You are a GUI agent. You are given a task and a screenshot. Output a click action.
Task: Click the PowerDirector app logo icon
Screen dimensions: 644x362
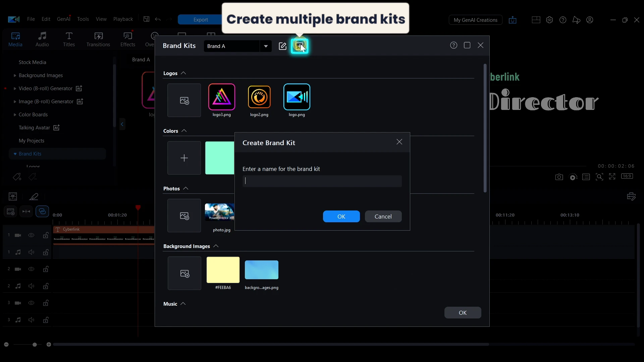click(14, 19)
